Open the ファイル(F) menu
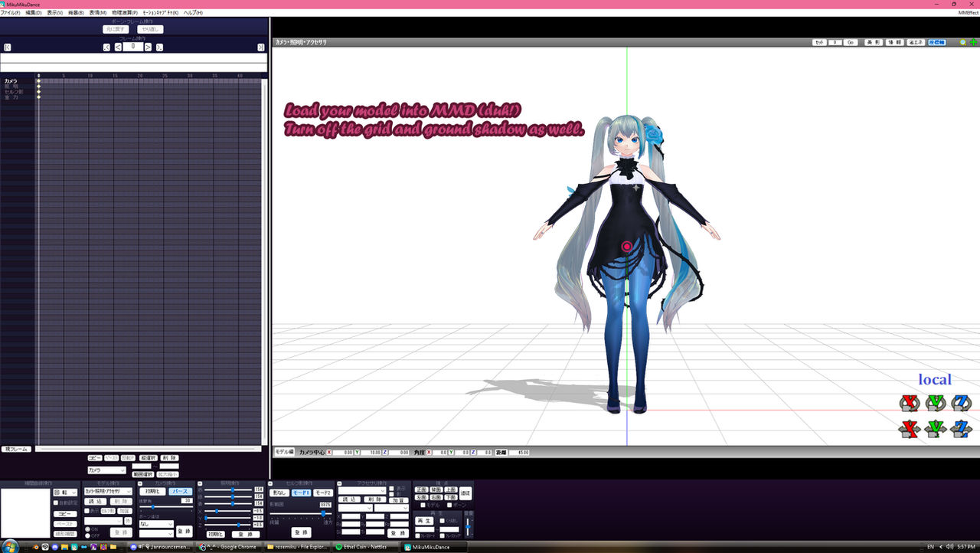Screen dimensions: 980x553 tap(11, 13)
